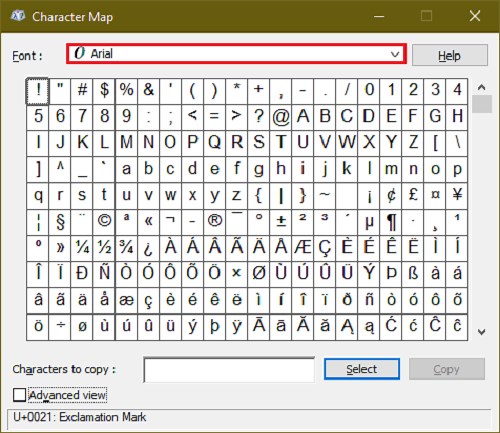Select the sharp s ß character
This screenshot has height=433, width=500.
(x=413, y=275)
